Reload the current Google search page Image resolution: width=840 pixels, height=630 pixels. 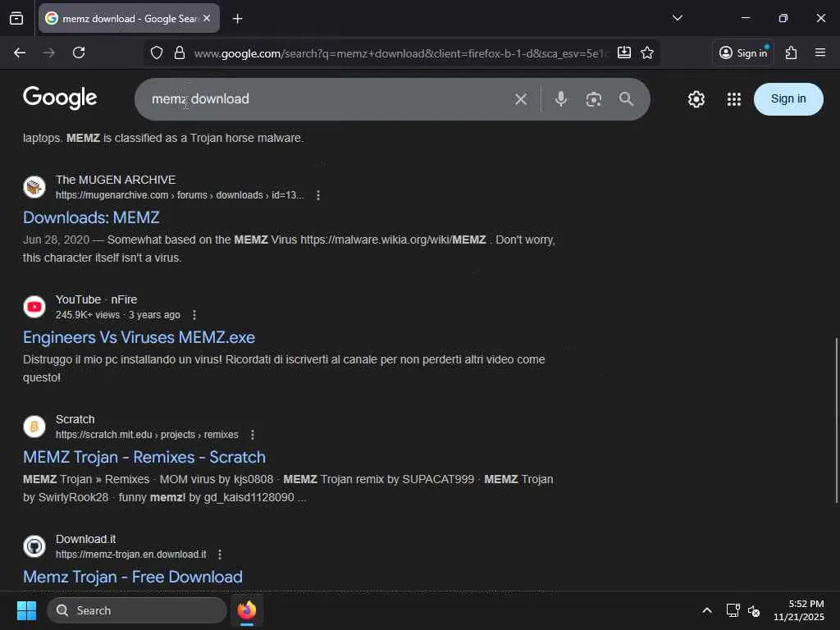click(x=79, y=52)
